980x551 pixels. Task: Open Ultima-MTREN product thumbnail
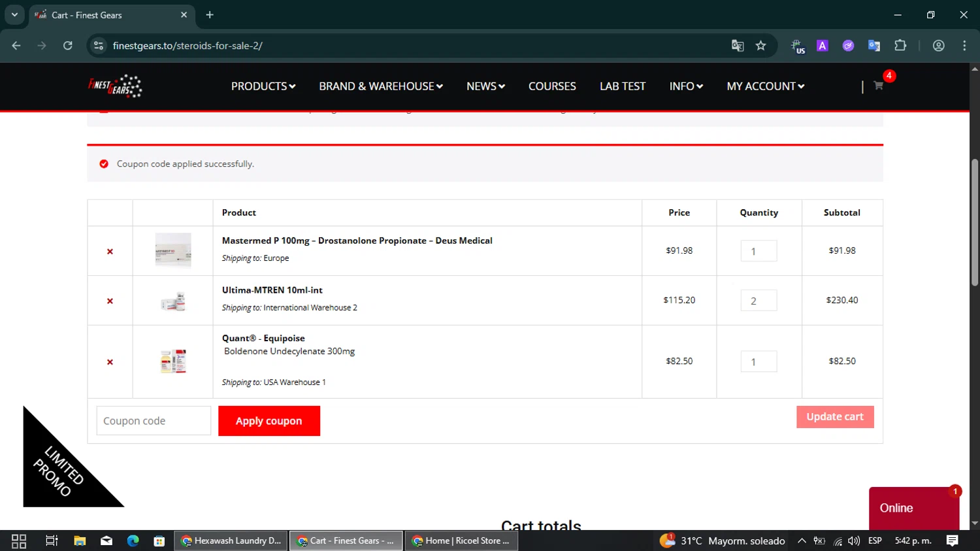[173, 301]
